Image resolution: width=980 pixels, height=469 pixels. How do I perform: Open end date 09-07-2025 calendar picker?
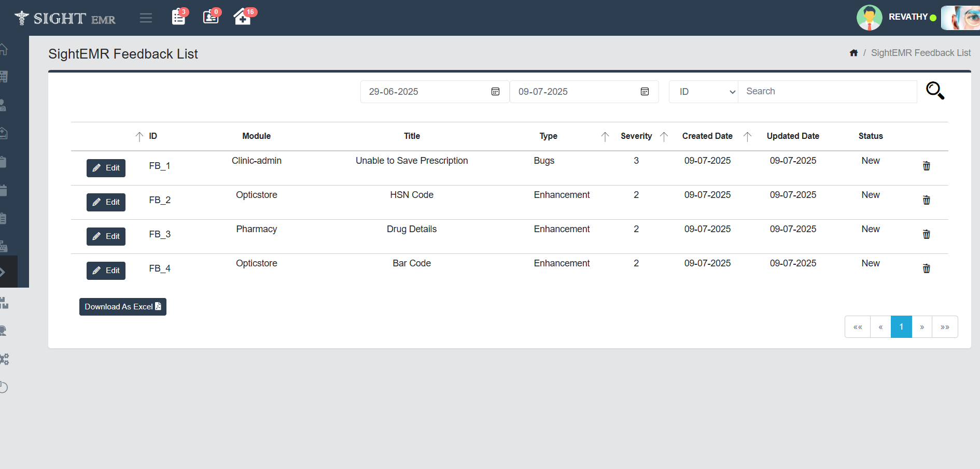pos(645,92)
